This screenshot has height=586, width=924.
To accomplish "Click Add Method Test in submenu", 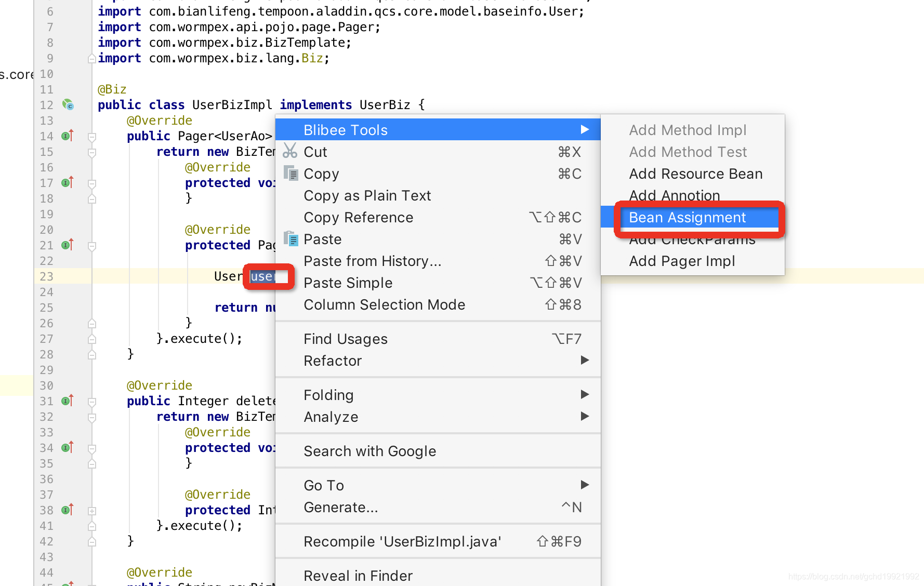I will click(692, 152).
